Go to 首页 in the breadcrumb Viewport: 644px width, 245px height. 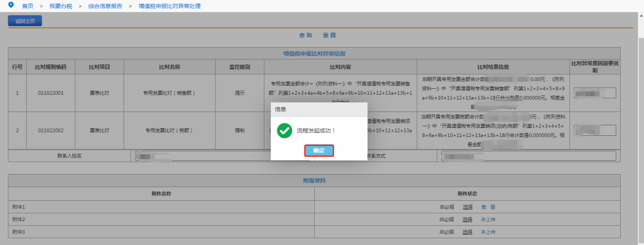coord(27,6)
